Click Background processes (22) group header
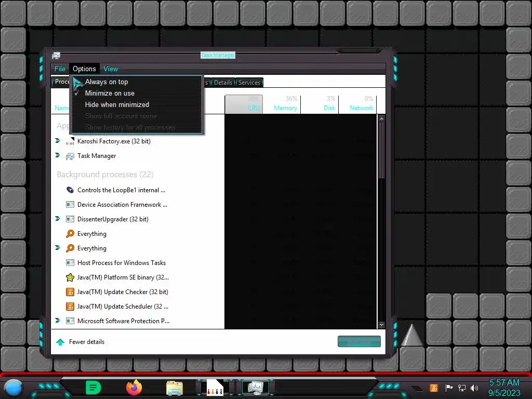532x399 pixels. (105, 175)
